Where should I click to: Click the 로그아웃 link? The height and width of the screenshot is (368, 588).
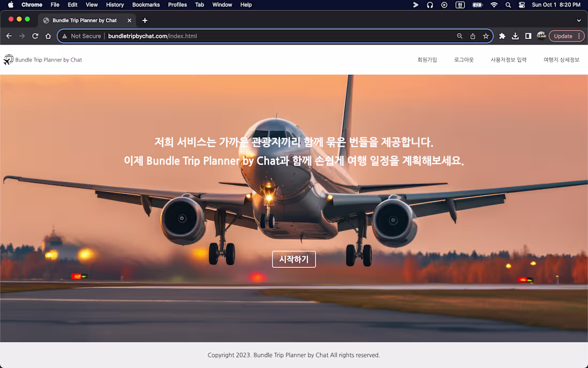[x=463, y=59]
